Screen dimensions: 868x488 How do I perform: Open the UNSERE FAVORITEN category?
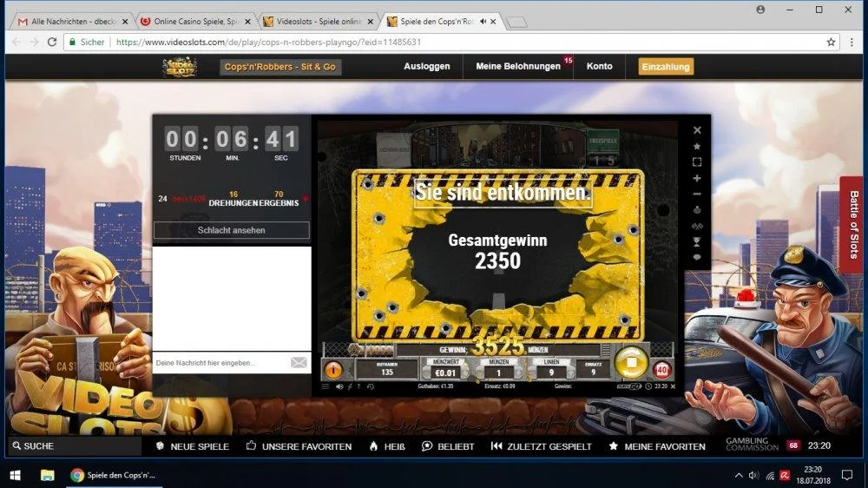click(299, 446)
